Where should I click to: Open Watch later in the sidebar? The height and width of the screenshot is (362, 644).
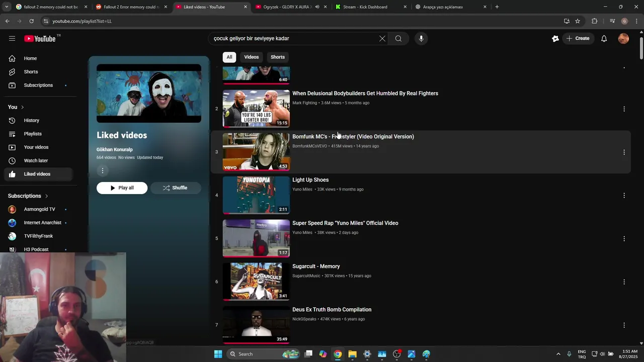pos(38,161)
